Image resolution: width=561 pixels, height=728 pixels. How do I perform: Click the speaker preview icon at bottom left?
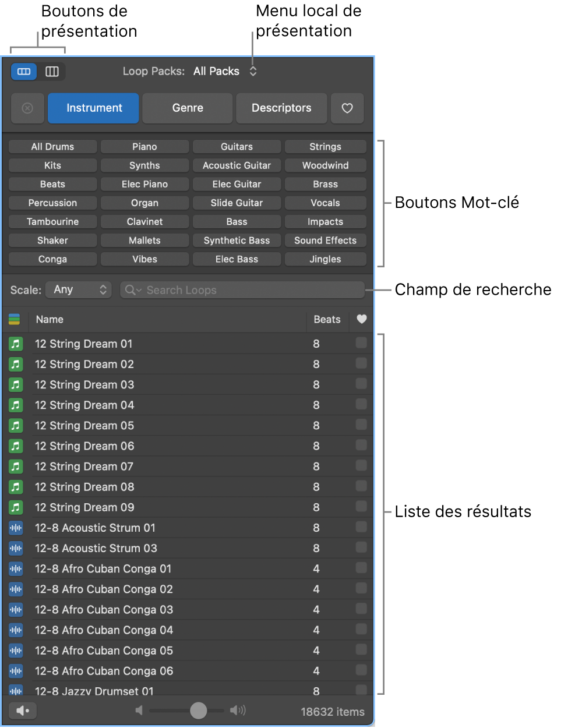click(23, 711)
